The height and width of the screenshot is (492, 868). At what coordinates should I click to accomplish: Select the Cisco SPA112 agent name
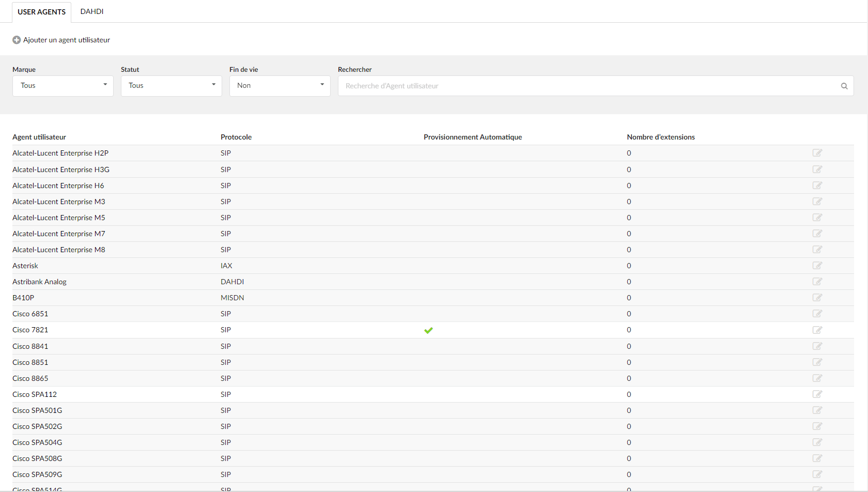(x=35, y=394)
